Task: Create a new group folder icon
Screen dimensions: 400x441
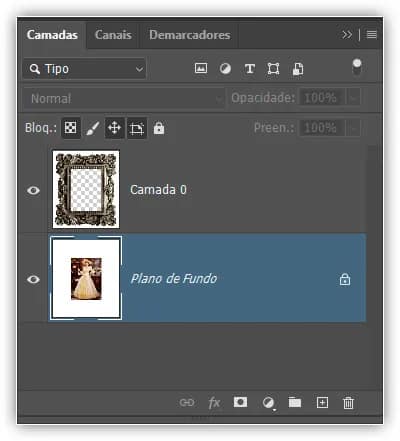Action: (295, 402)
